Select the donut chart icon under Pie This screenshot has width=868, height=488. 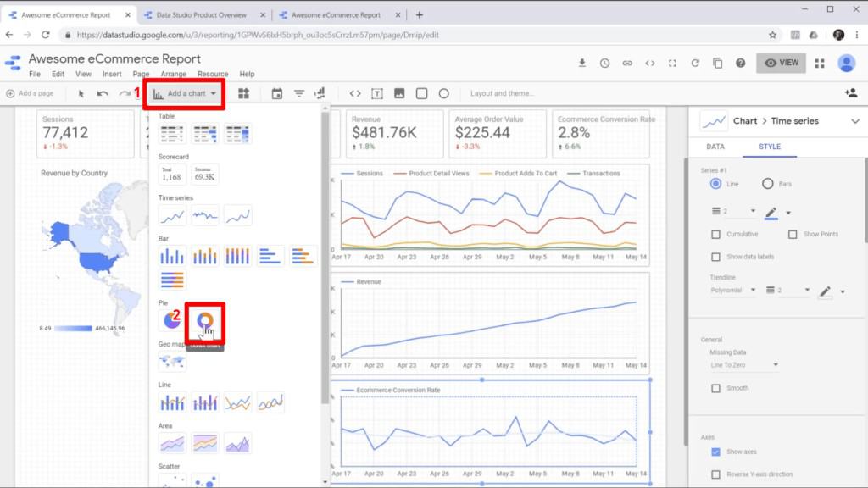pos(204,321)
